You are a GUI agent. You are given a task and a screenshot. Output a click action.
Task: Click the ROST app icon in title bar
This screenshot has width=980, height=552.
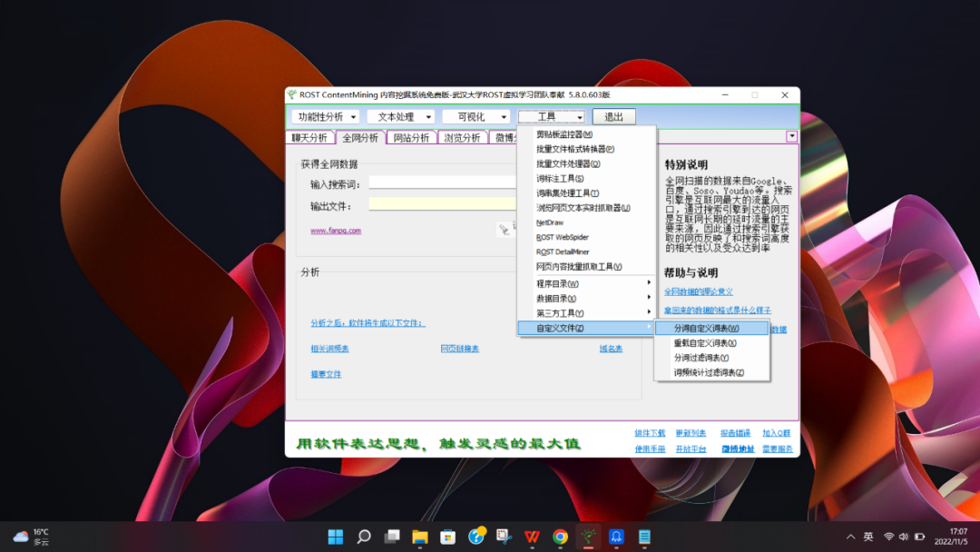click(x=292, y=95)
